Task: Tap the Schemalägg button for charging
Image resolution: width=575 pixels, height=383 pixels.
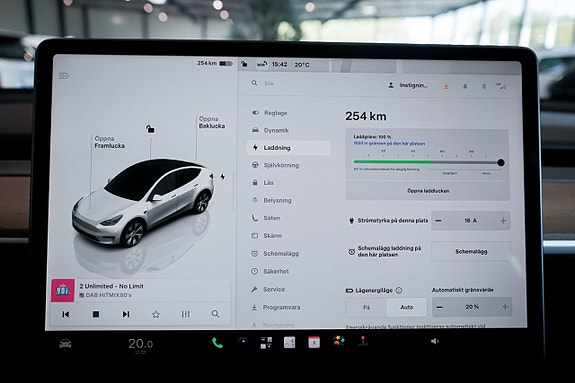Action: [x=471, y=252]
